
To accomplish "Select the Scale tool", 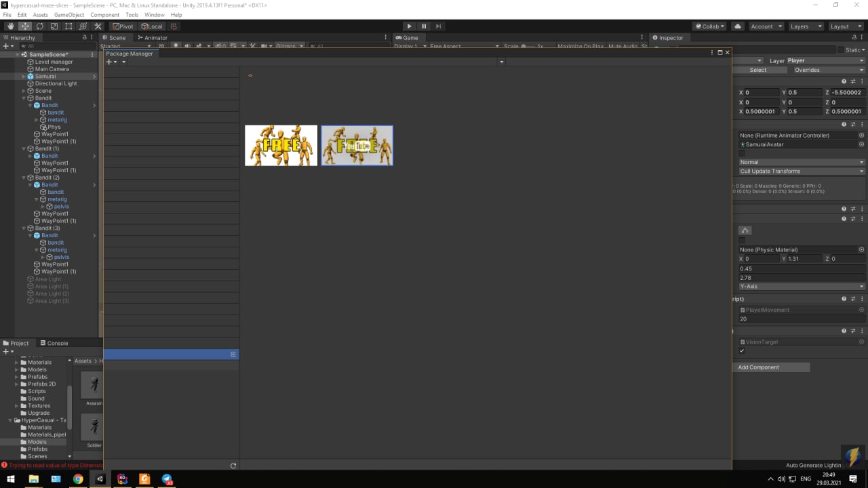I will (x=54, y=26).
